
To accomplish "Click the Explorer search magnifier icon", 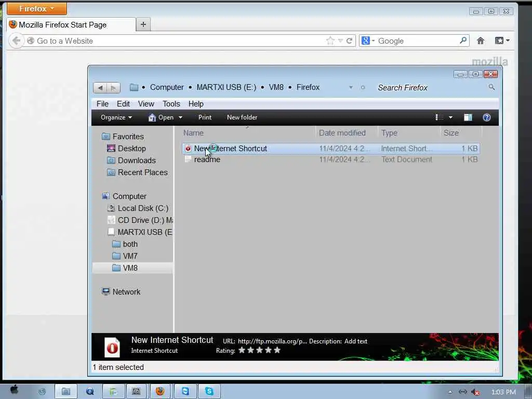I will [x=491, y=87].
